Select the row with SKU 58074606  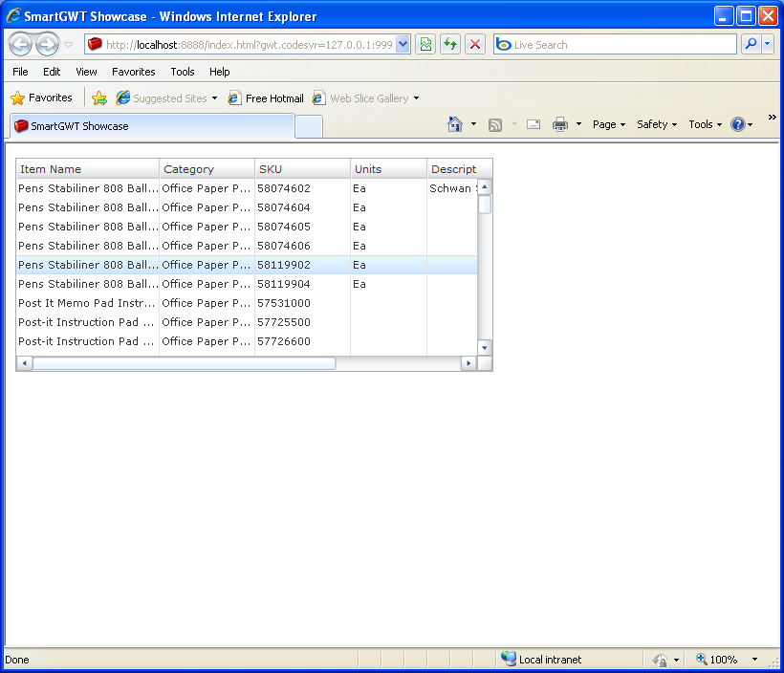[247, 246]
